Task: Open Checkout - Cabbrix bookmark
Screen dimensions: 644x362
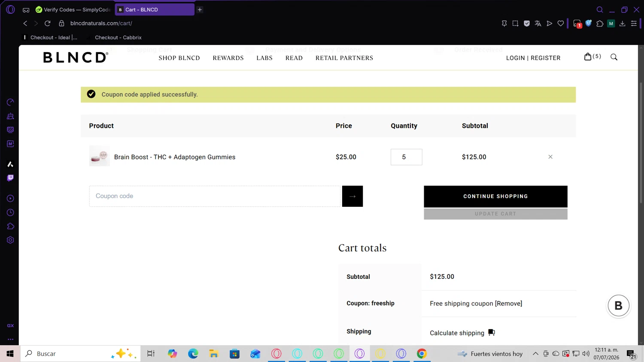Action: [115, 37]
